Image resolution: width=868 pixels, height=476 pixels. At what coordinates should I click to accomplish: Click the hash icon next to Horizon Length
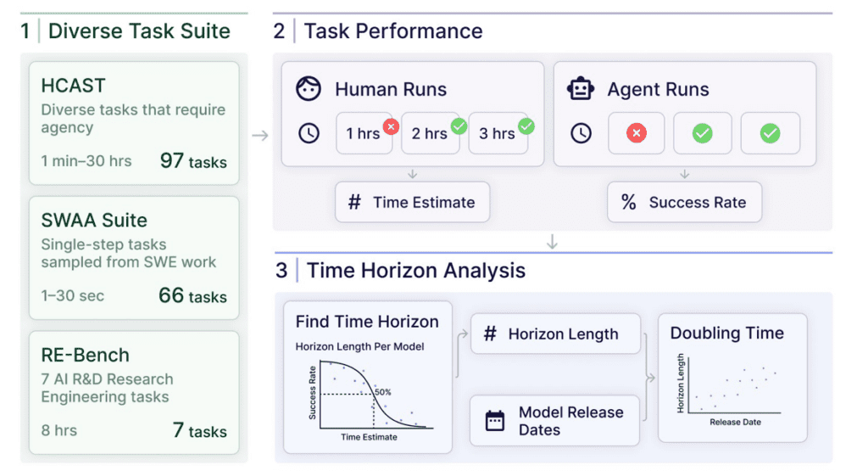[489, 333]
